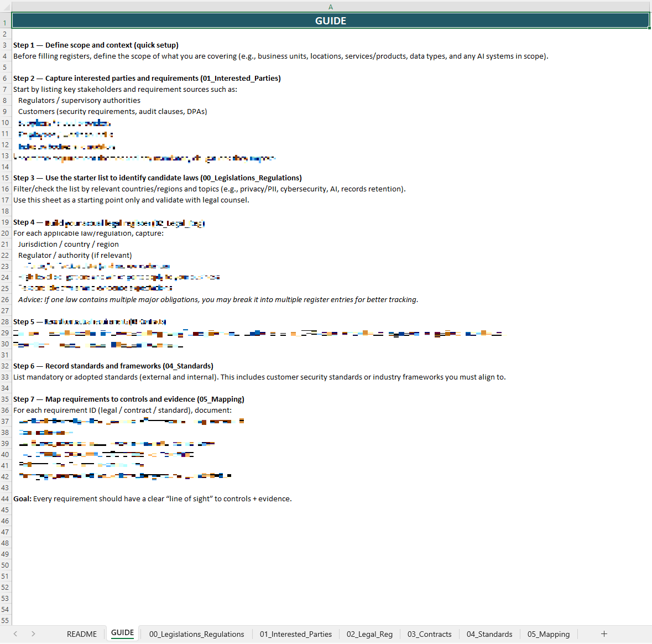Open the 00_Legislations_Regulations sheet tab
652x644 pixels.
tap(196, 634)
